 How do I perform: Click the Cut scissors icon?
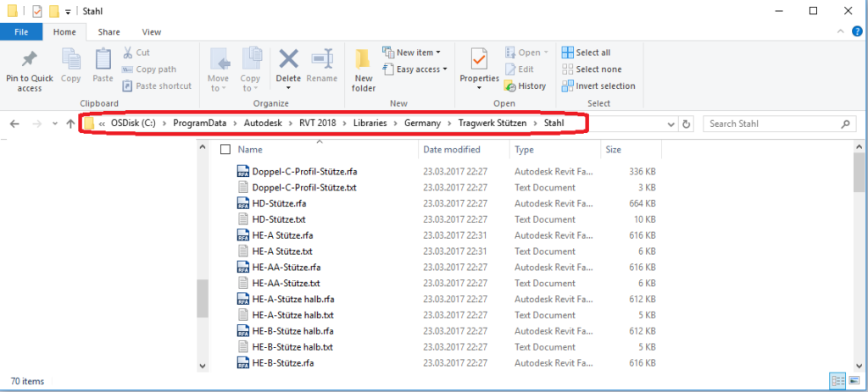pos(127,52)
